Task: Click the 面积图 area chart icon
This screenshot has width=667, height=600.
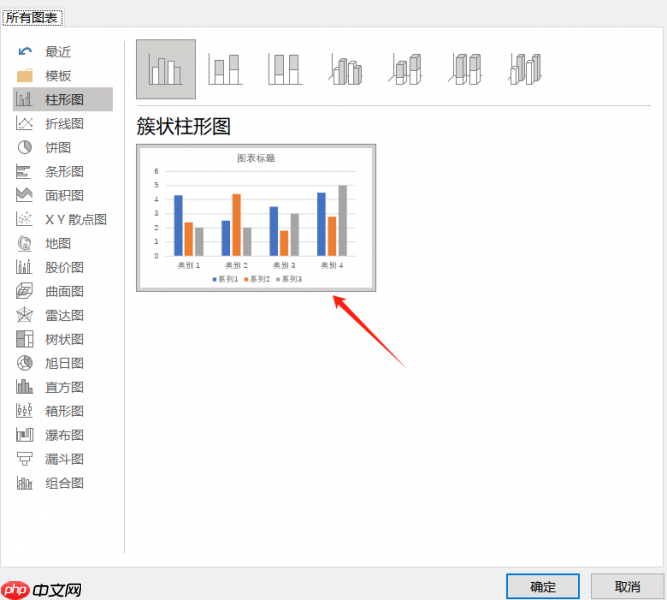Action: (24, 195)
